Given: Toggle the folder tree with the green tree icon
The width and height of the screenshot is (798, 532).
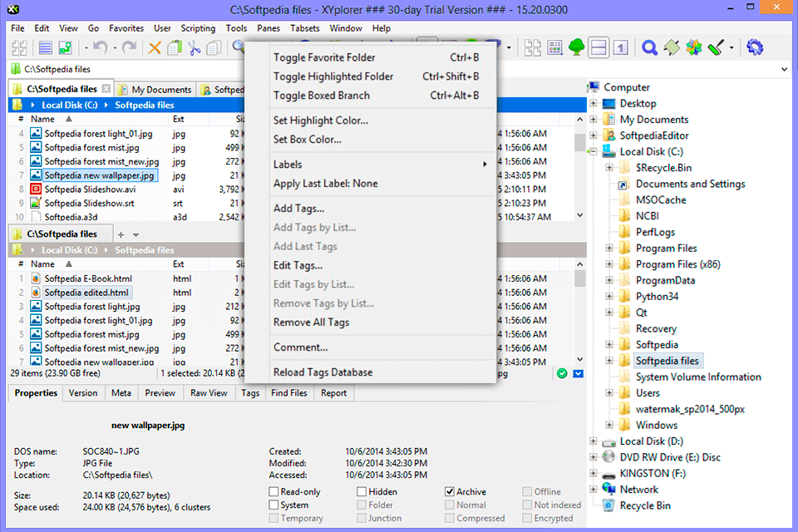Looking at the screenshot, I should tap(577, 48).
